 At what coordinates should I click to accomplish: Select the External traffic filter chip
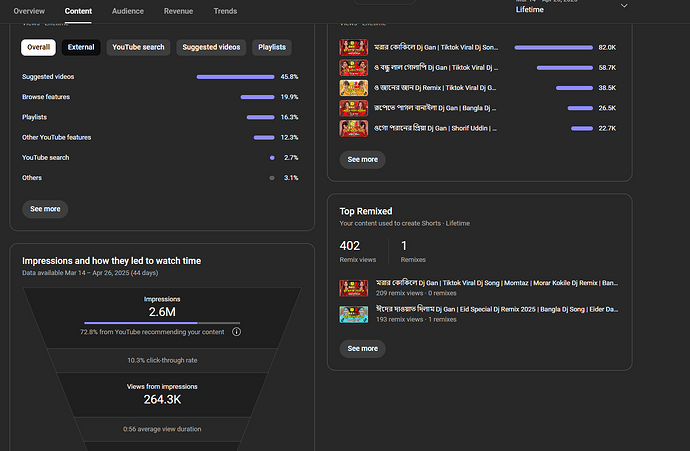81,47
